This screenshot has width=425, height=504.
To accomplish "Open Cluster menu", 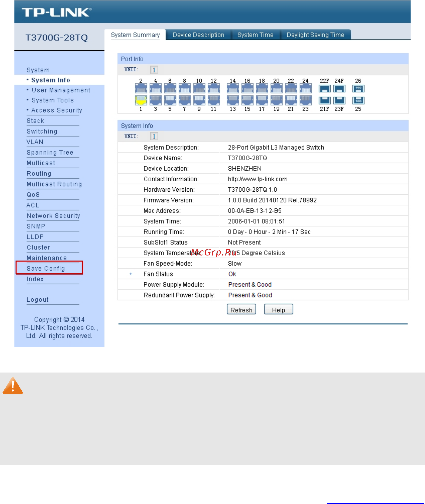I will pyautogui.click(x=38, y=247).
